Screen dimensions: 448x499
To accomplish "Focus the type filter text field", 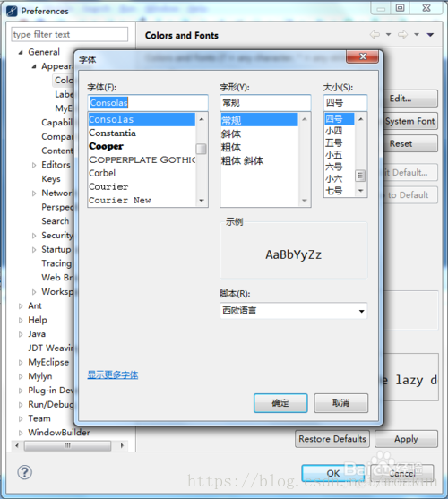I will [x=70, y=34].
